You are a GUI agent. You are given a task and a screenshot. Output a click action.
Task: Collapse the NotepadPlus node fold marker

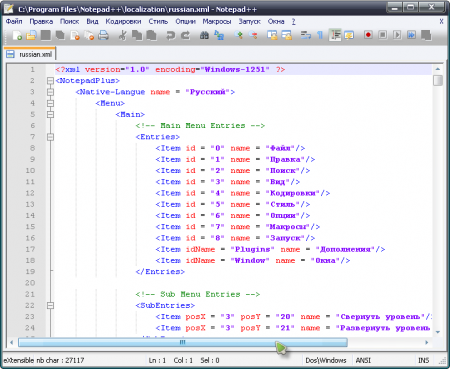pos(50,81)
